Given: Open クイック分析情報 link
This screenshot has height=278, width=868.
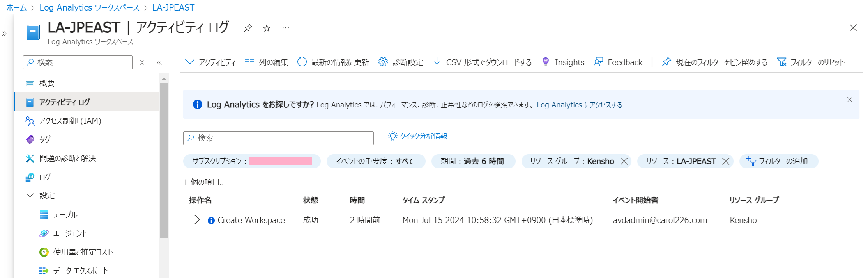Looking at the screenshot, I should point(418,136).
